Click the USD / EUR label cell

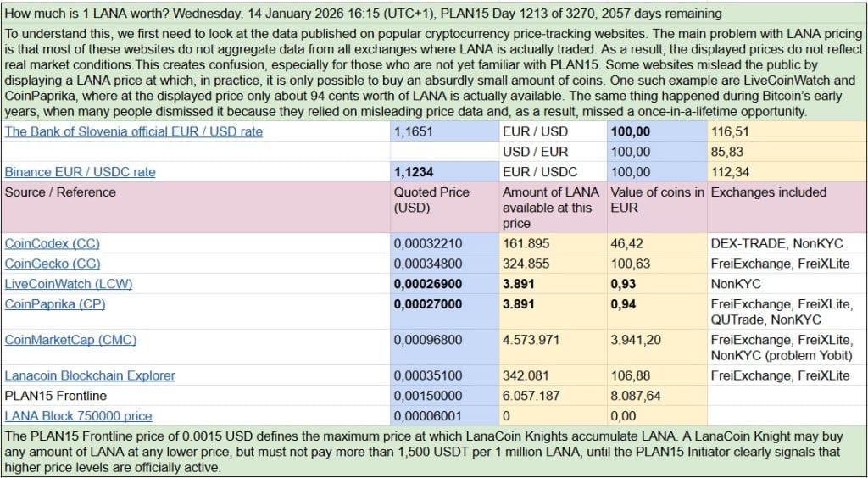[x=535, y=152]
